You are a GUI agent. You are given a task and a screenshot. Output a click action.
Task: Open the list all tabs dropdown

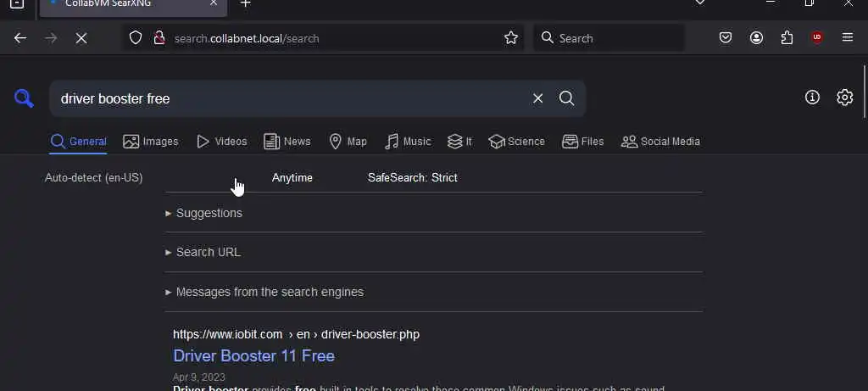click(x=699, y=3)
